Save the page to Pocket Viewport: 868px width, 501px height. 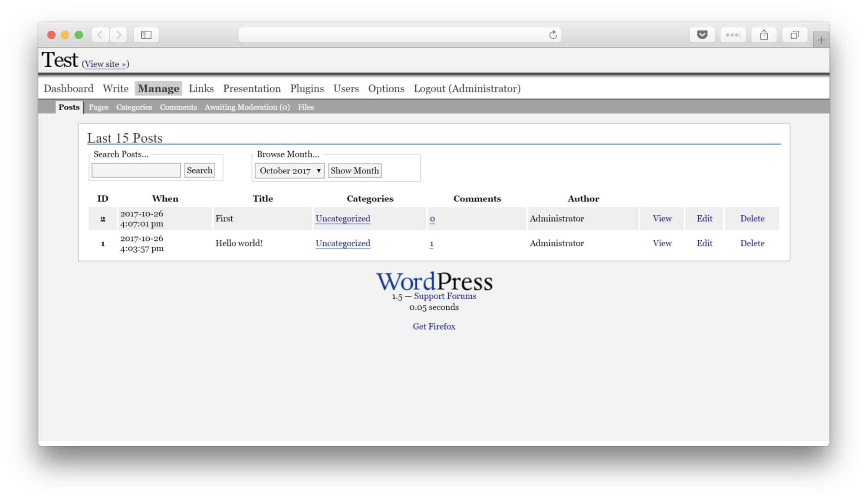pos(702,35)
